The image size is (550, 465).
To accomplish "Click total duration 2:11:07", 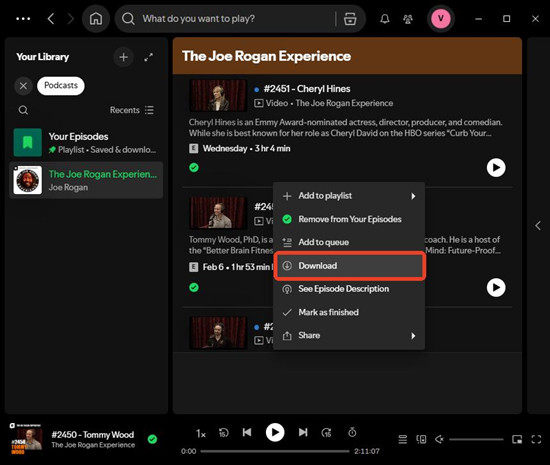I will [367, 451].
